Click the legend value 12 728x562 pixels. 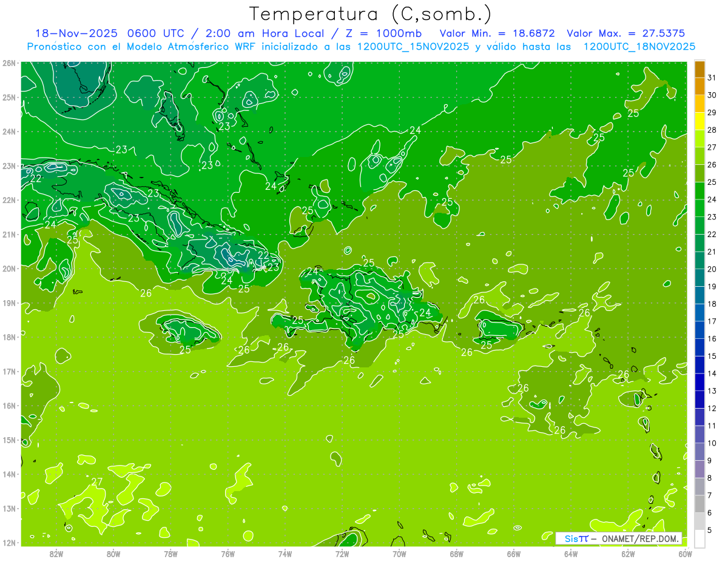712,408
